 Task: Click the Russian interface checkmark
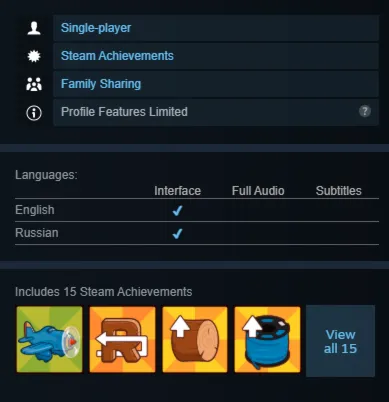coord(177,233)
